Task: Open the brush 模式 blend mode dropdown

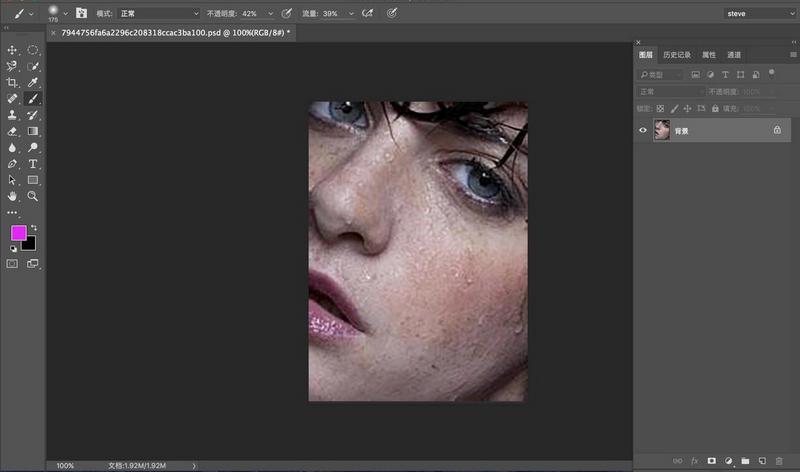Action: coord(158,13)
